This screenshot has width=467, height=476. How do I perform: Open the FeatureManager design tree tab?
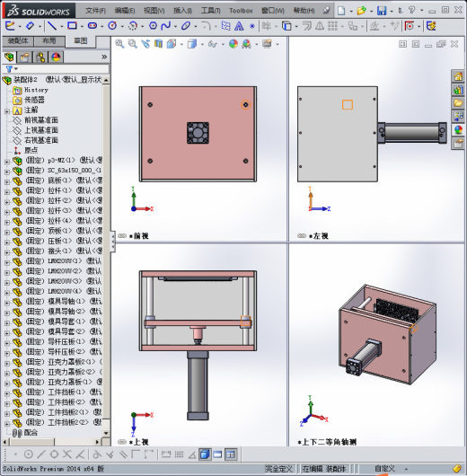(x=9, y=57)
